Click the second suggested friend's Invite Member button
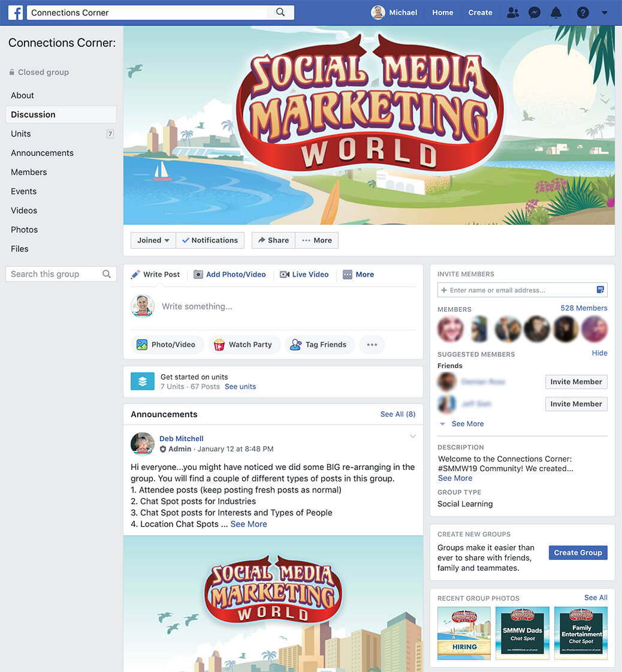The height and width of the screenshot is (672, 622). (x=576, y=404)
